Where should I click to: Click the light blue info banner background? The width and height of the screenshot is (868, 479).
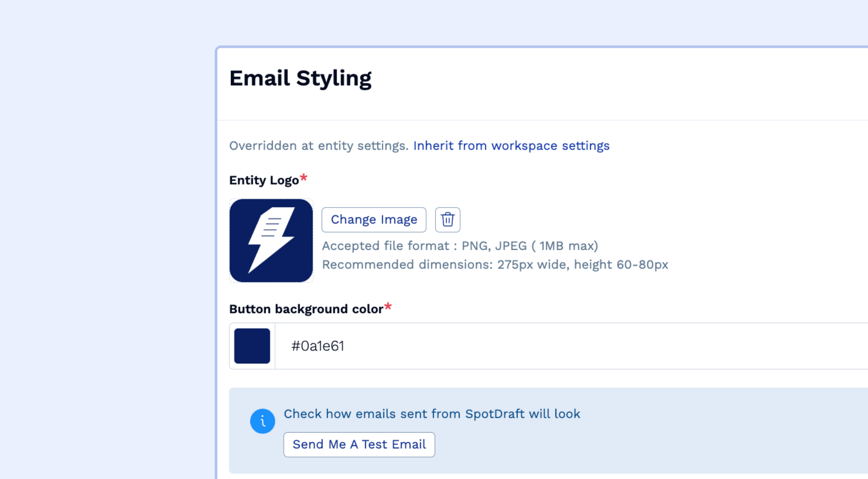coord(644,441)
